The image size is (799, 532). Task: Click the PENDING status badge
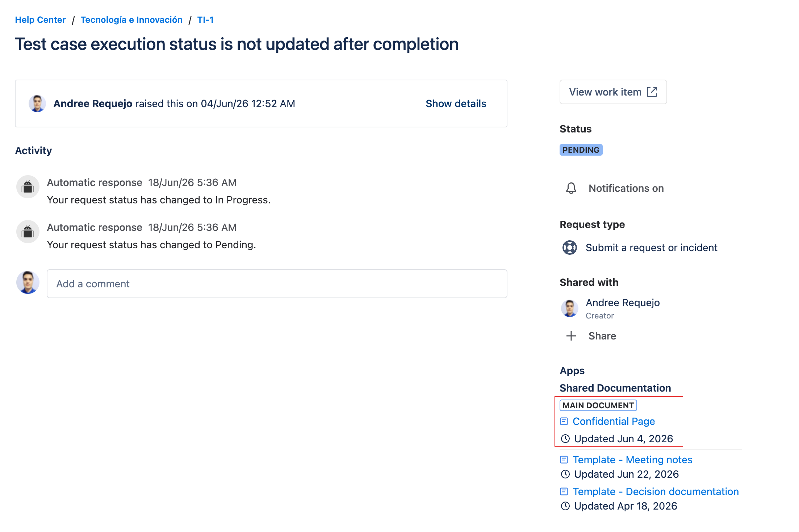click(x=581, y=150)
